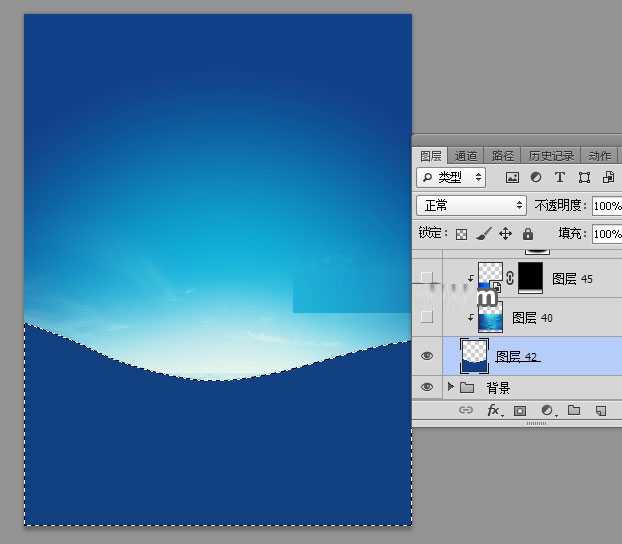Lock image pixels with brush icon
This screenshot has height=544, width=622.
(x=483, y=234)
